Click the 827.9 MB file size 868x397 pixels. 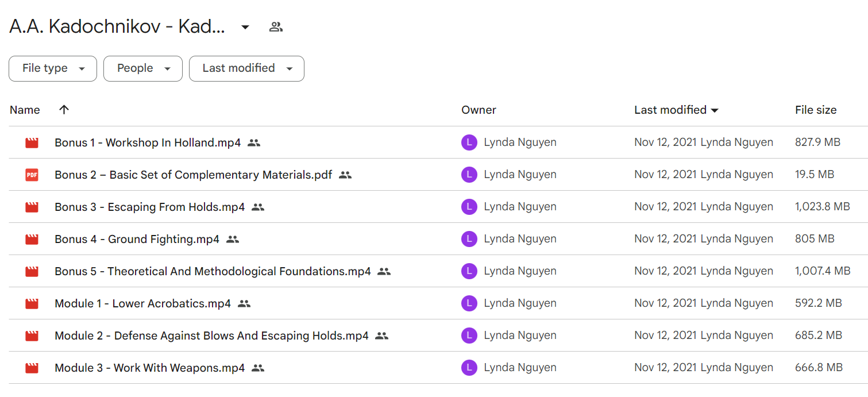click(x=818, y=142)
